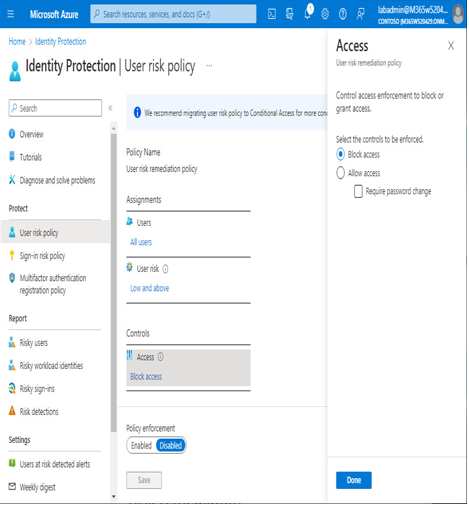The image size is (469, 505).
Task: Click the Risky users icon
Action: point(12,342)
